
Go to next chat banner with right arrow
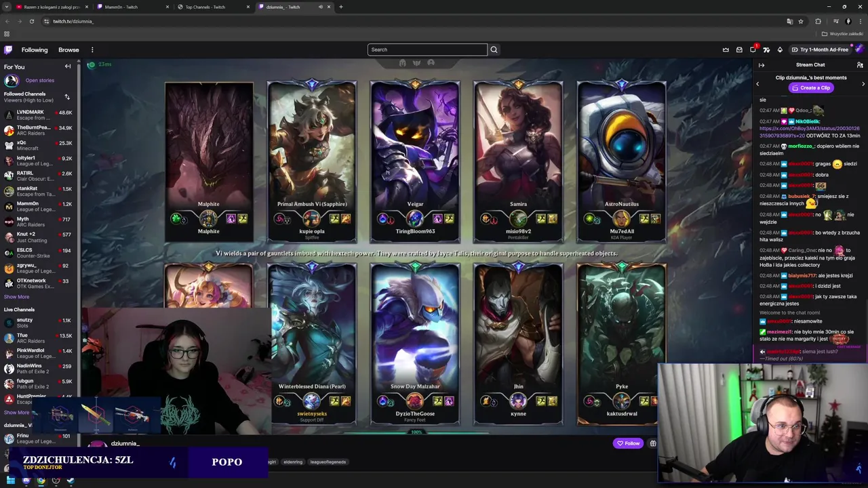tap(863, 83)
